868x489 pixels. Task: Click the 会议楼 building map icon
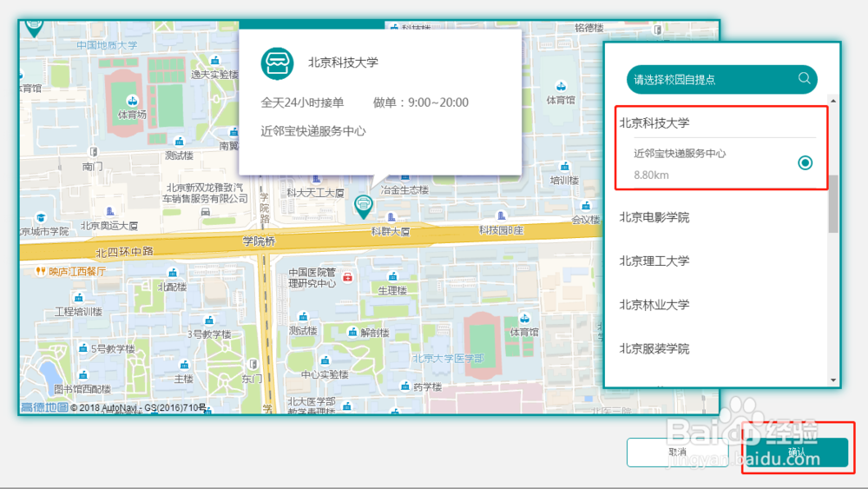pos(586,206)
